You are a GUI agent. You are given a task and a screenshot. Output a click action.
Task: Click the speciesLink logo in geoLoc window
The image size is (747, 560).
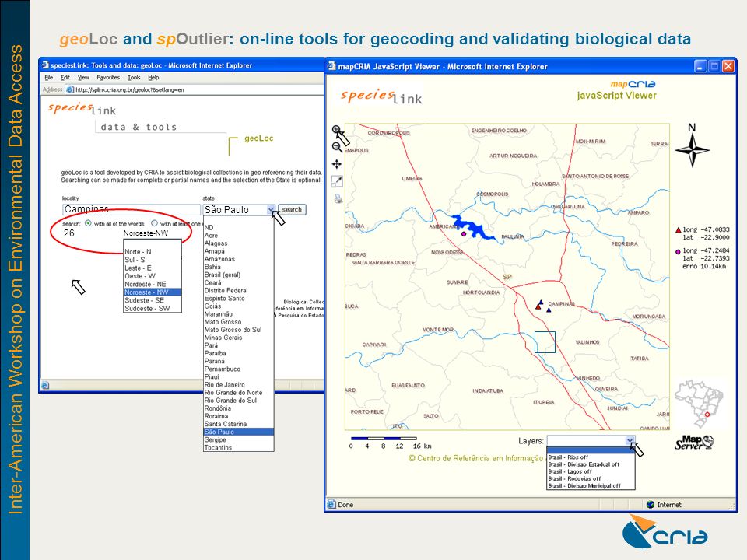(x=82, y=109)
